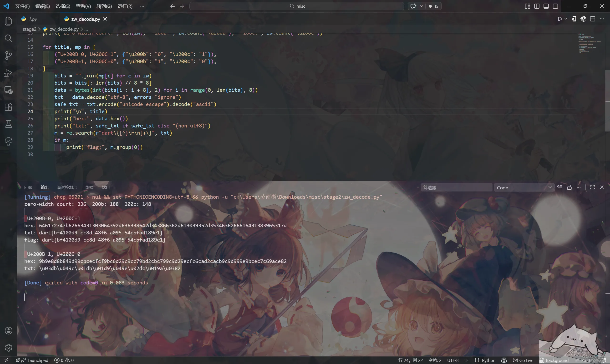Expand the run button dropdown arrow

coord(566,19)
